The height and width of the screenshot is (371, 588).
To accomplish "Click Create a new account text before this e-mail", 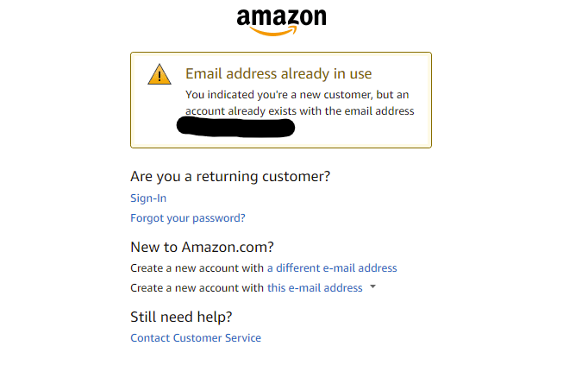I will (197, 288).
